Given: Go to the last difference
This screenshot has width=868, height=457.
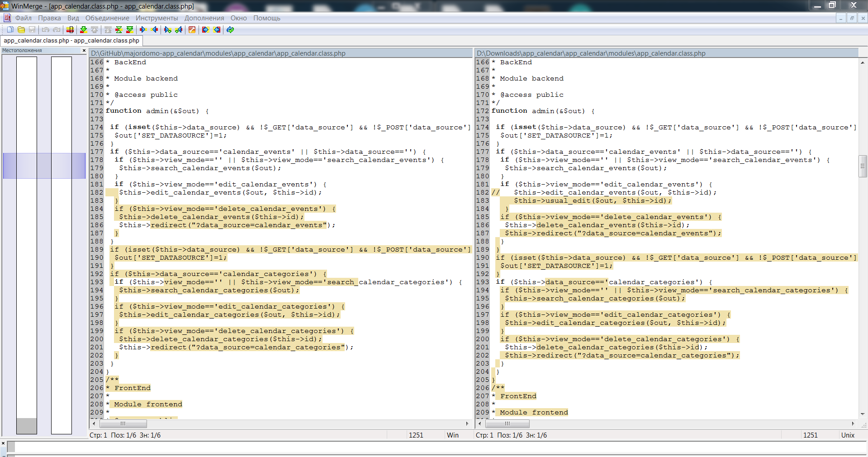Looking at the screenshot, I should (130, 30).
